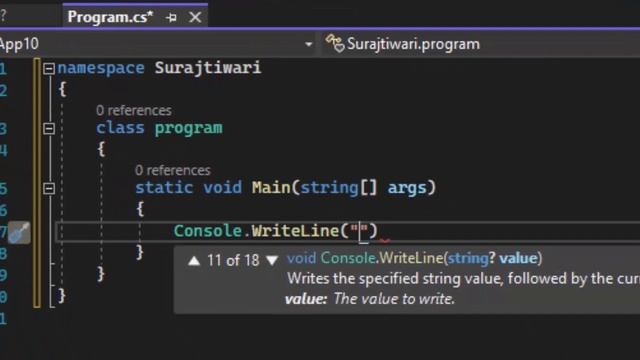Switch to the Program.cs tab
The width and height of the screenshot is (640, 360).
tap(110, 17)
